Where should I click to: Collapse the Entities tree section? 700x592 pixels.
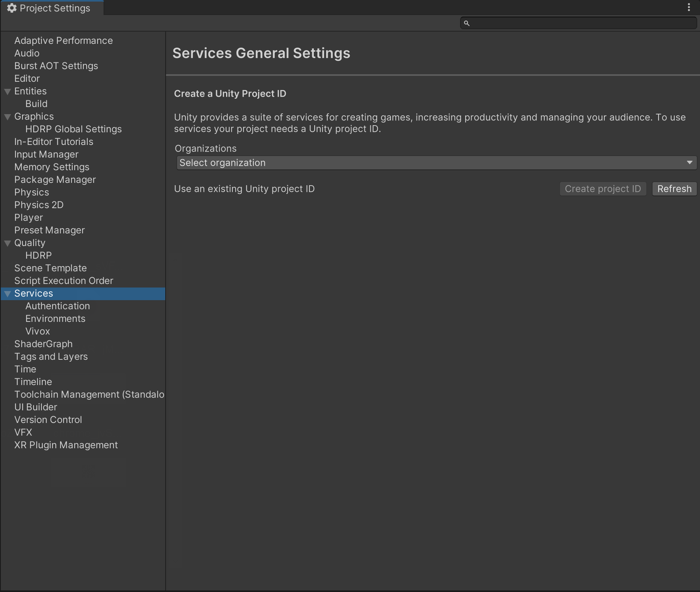pyautogui.click(x=8, y=92)
